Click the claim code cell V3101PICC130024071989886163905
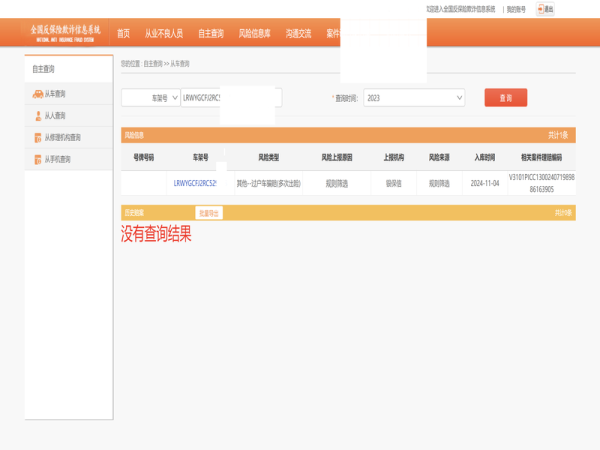 pyautogui.click(x=541, y=183)
